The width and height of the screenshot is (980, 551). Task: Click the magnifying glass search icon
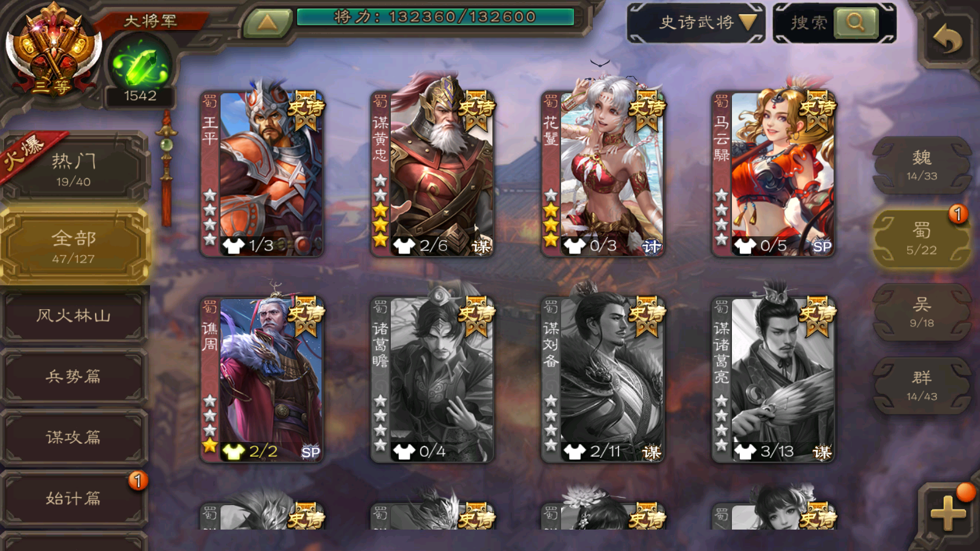tap(856, 23)
